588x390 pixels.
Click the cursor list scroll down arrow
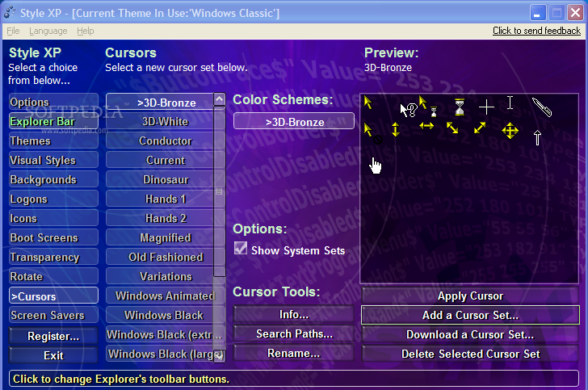click(x=220, y=355)
